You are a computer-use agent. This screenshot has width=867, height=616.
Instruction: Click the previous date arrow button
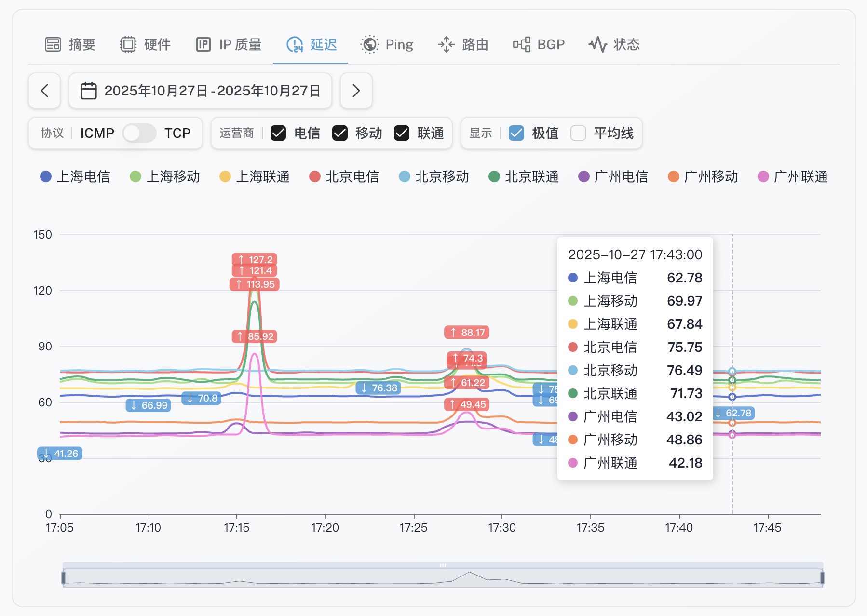pyautogui.click(x=44, y=91)
